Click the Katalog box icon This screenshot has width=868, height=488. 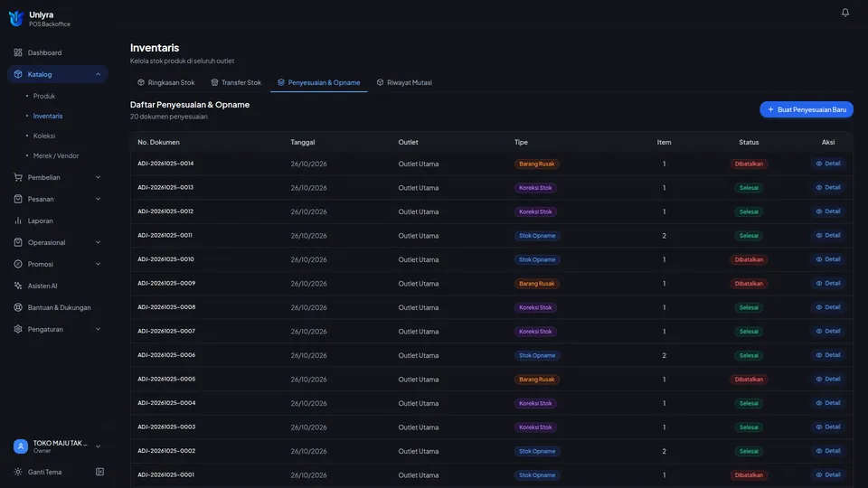tap(18, 74)
